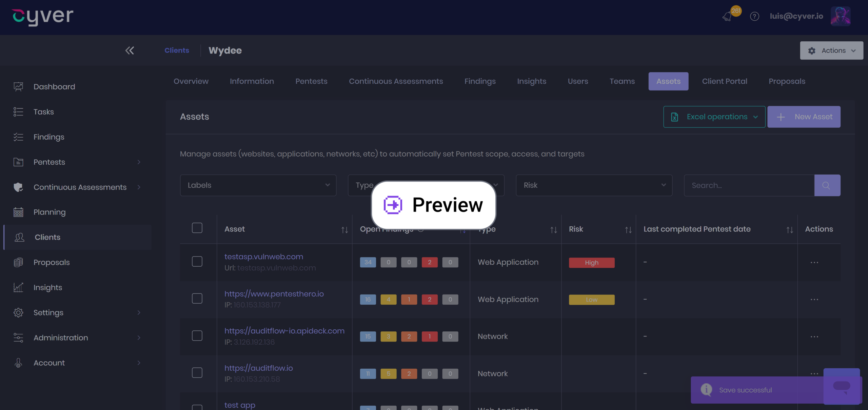Click the user avatar picture
The height and width of the screenshot is (410, 868).
pyautogui.click(x=841, y=16)
